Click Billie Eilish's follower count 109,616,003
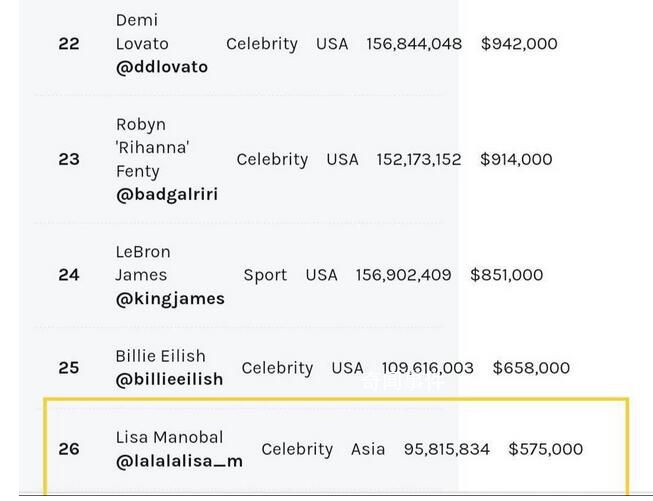This screenshot has width=653, height=501. [x=428, y=368]
